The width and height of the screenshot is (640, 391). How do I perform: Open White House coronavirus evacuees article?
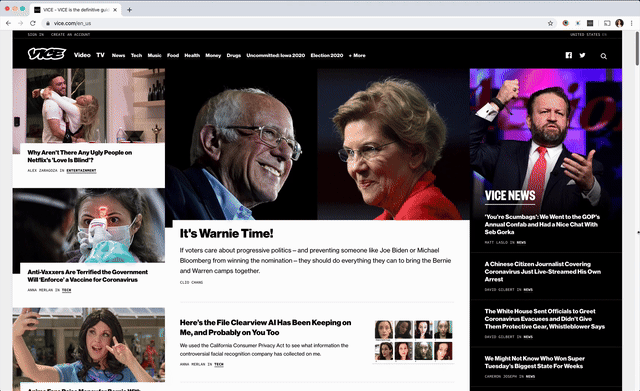point(544,319)
